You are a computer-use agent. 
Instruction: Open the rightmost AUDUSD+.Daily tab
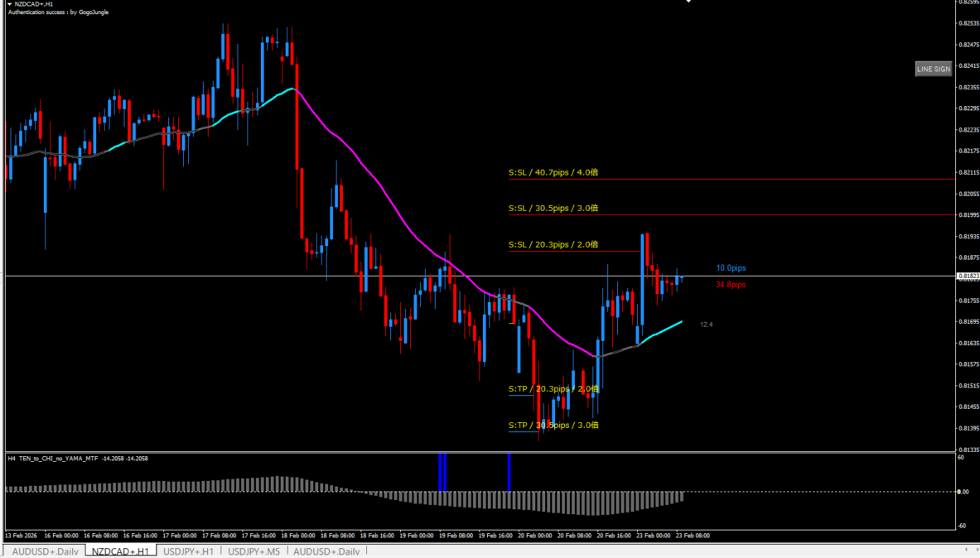[x=326, y=551]
